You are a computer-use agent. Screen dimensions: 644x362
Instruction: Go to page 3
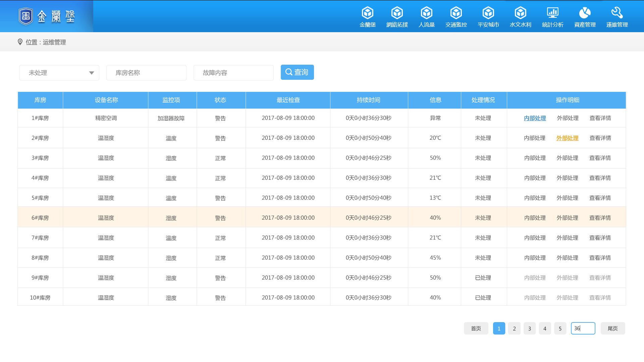tap(530, 328)
